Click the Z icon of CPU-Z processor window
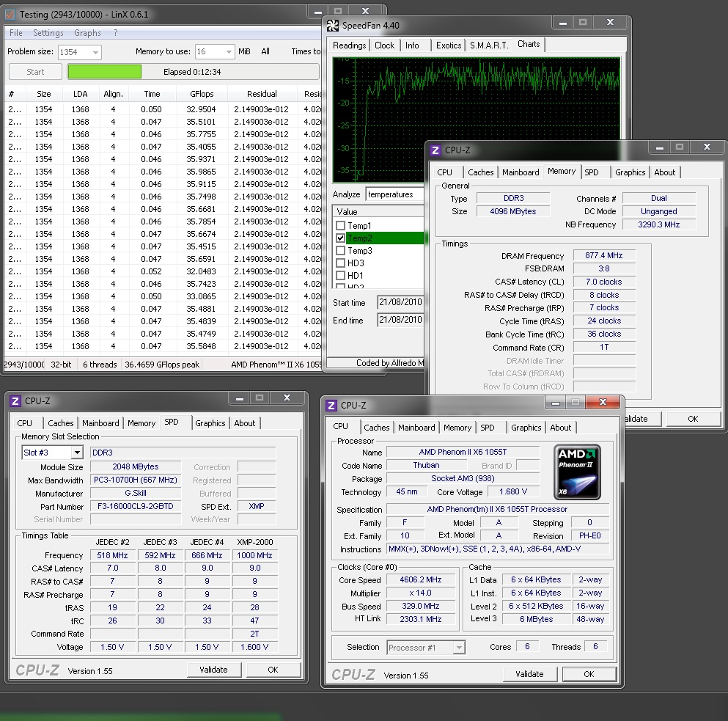The width and height of the screenshot is (728, 721). tap(331, 406)
